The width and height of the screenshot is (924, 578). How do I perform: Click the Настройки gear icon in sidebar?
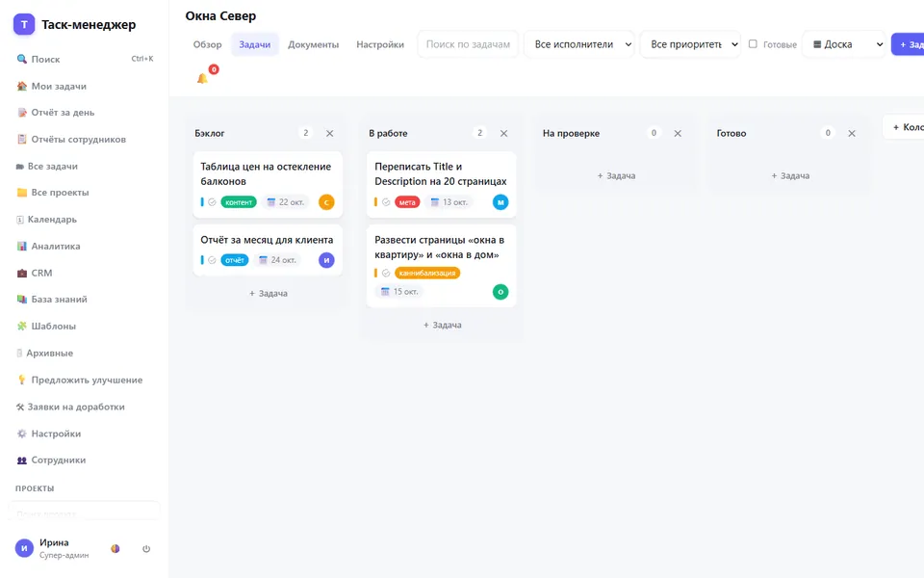click(x=22, y=433)
